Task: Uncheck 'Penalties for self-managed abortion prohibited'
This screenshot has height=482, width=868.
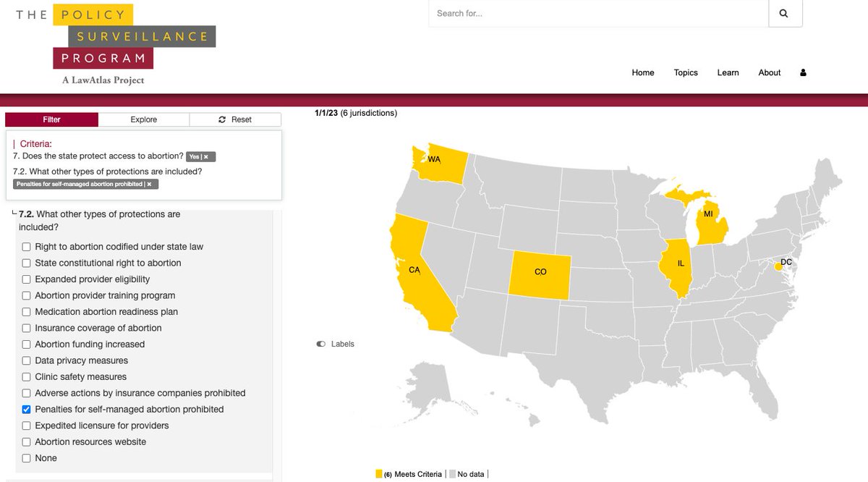Action: 27,410
